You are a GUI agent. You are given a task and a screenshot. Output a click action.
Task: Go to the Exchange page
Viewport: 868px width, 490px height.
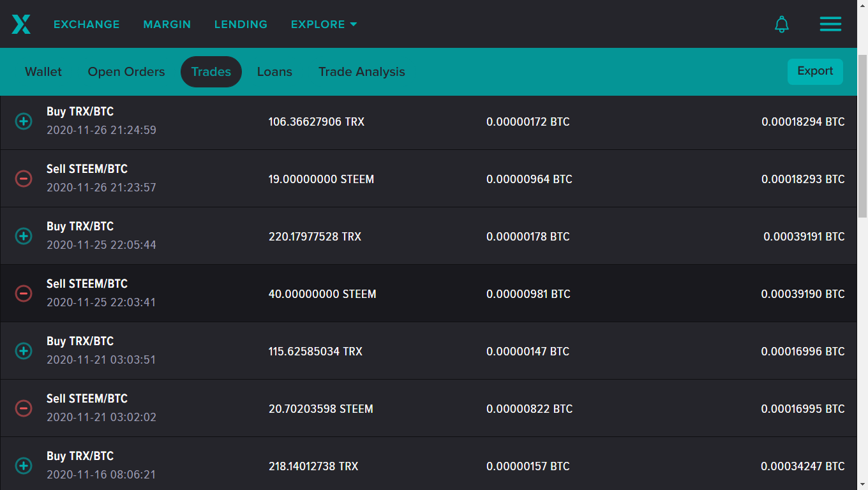(x=87, y=24)
